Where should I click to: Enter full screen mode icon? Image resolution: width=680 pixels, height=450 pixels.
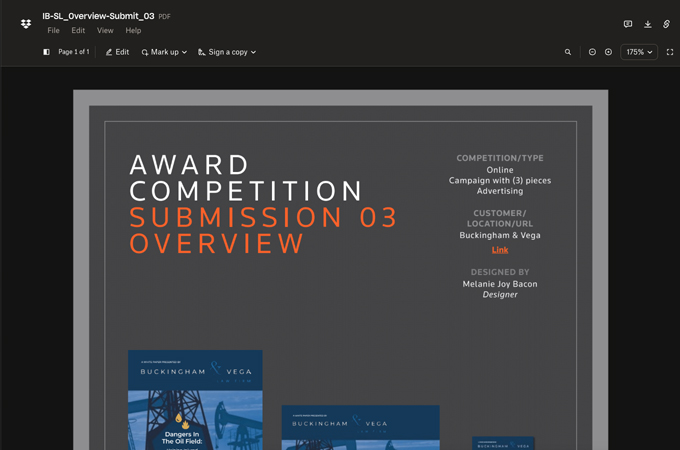[x=670, y=52]
